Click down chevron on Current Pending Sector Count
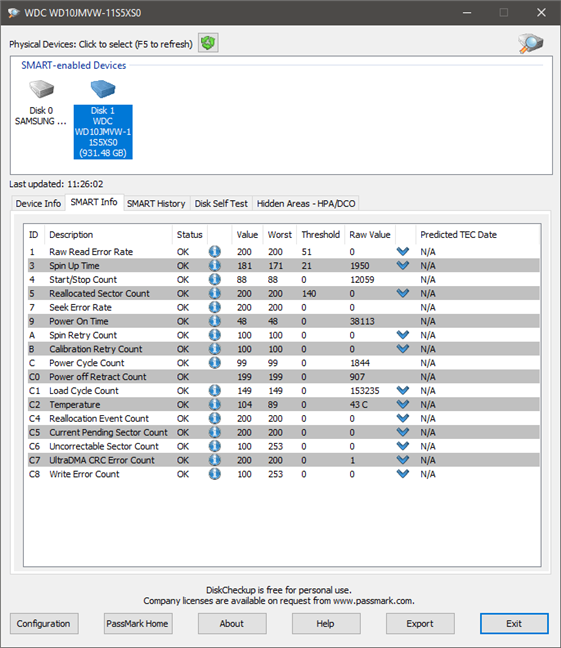 point(403,432)
